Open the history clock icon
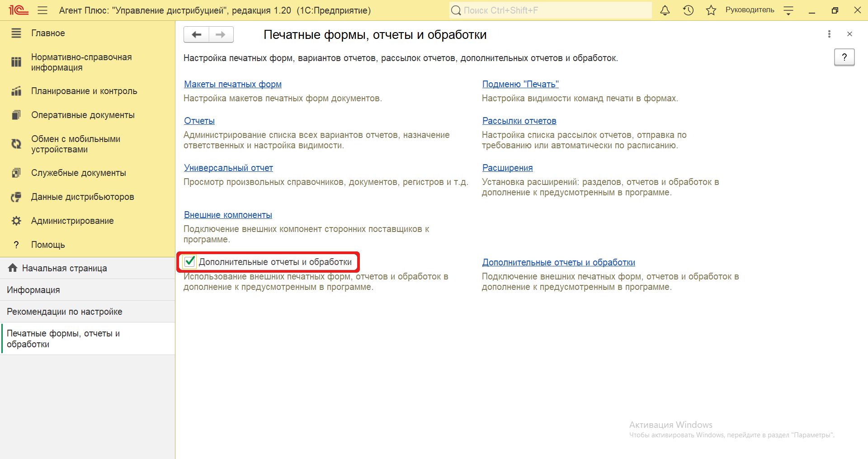 coord(688,10)
